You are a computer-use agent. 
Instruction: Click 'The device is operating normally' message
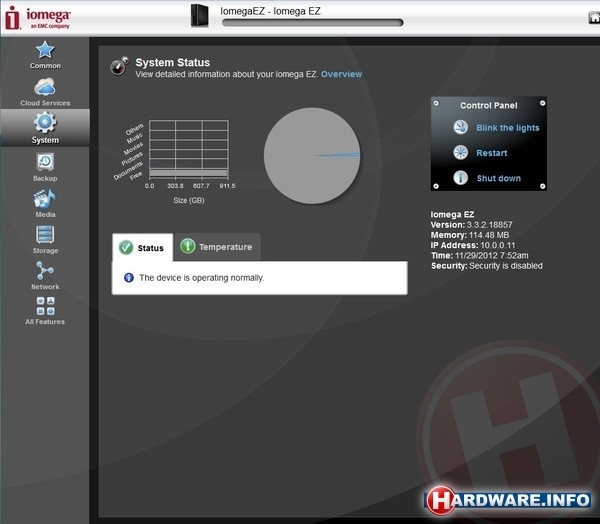[x=202, y=278]
